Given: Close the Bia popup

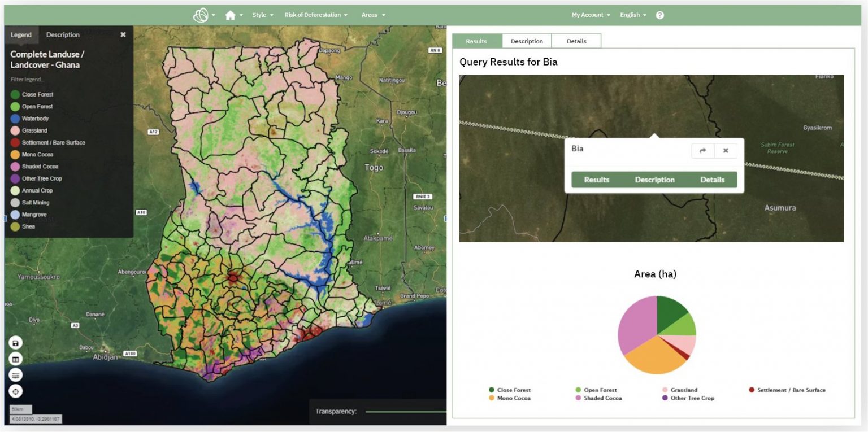Looking at the screenshot, I should 726,151.
